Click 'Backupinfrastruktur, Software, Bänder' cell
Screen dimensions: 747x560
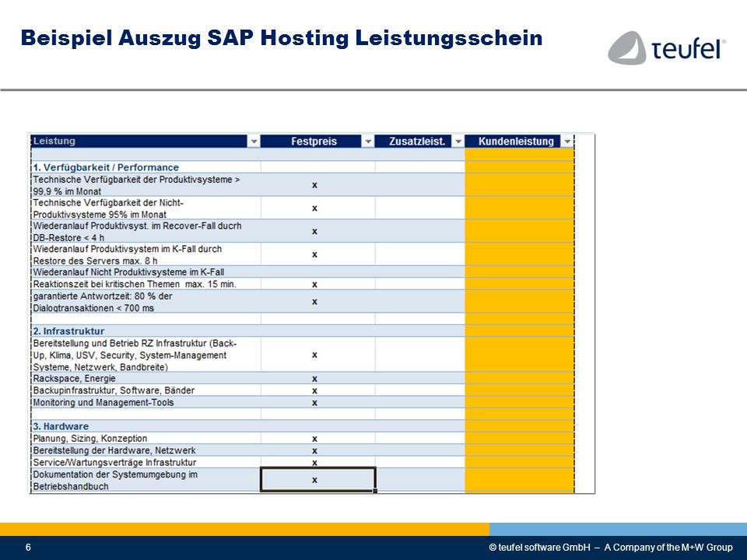click(x=146, y=390)
